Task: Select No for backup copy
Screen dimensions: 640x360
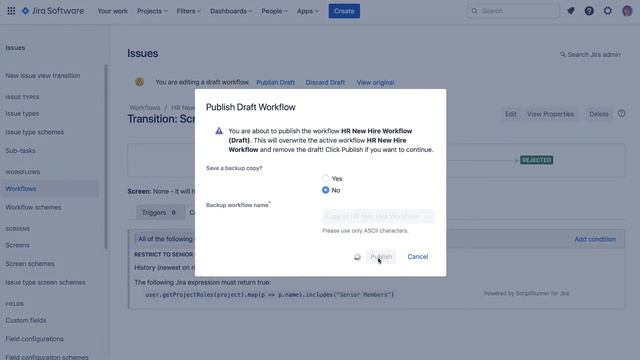Action: 325,190
